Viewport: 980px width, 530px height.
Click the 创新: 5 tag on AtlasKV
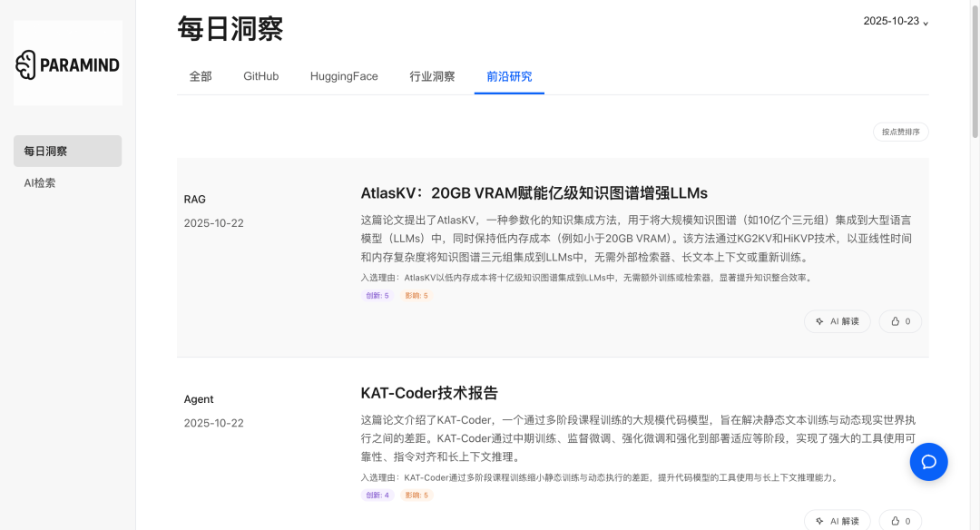[x=377, y=296]
